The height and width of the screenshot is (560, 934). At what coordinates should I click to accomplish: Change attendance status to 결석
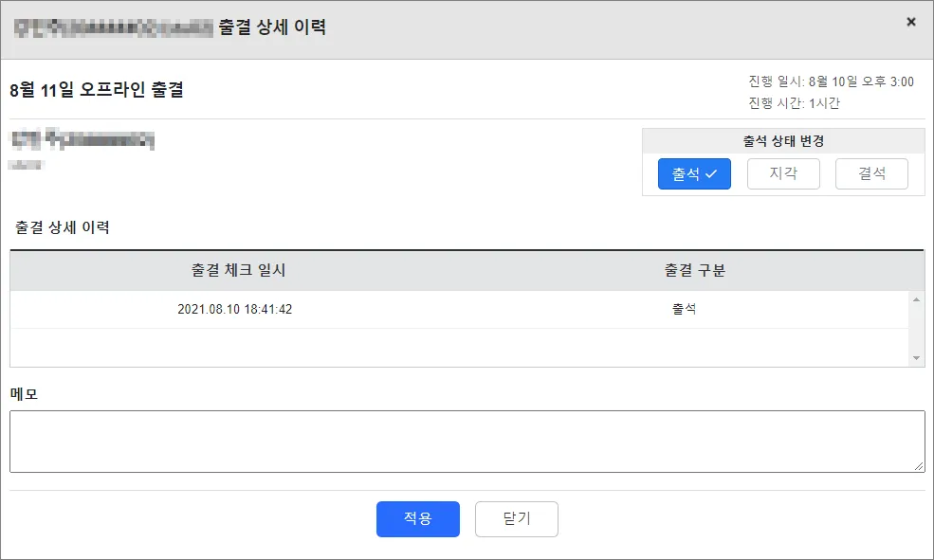[871, 174]
